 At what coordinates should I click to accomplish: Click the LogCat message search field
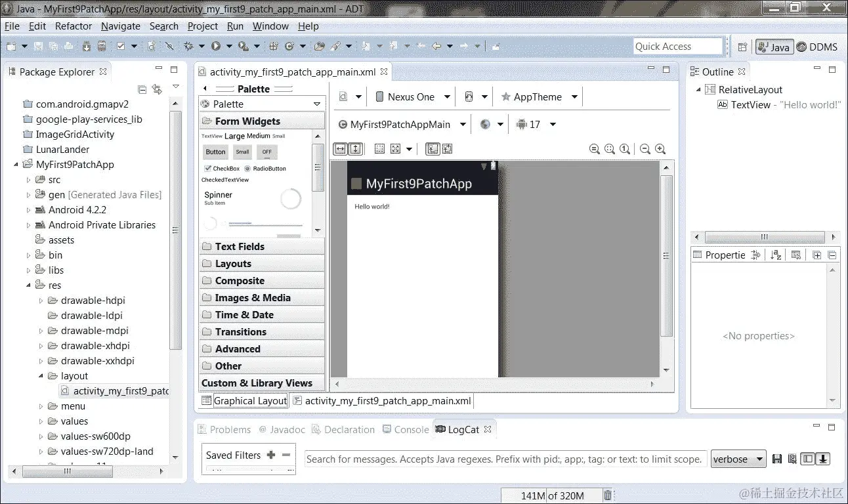[x=505, y=459]
